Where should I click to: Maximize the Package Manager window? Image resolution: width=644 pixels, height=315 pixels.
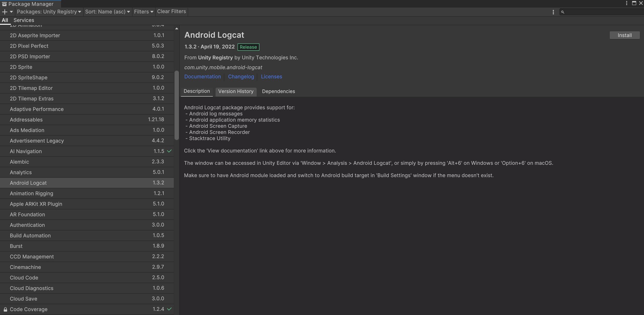click(634, 3)
